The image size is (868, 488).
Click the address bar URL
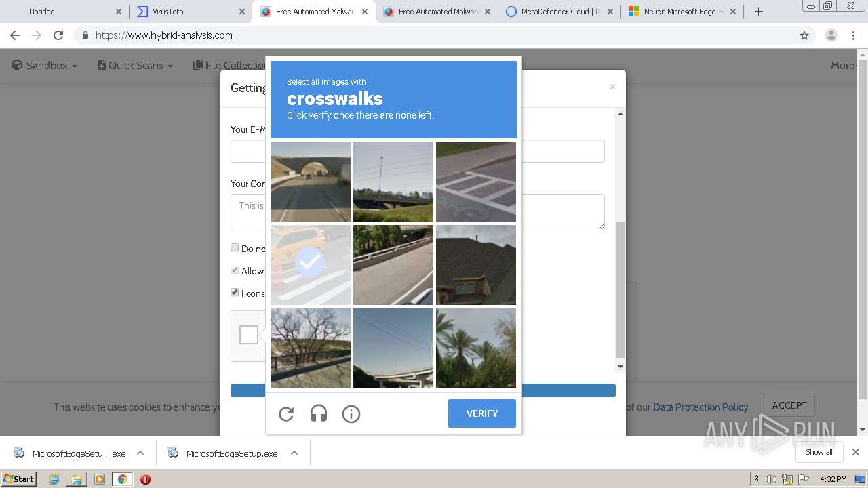pos(164,35)
